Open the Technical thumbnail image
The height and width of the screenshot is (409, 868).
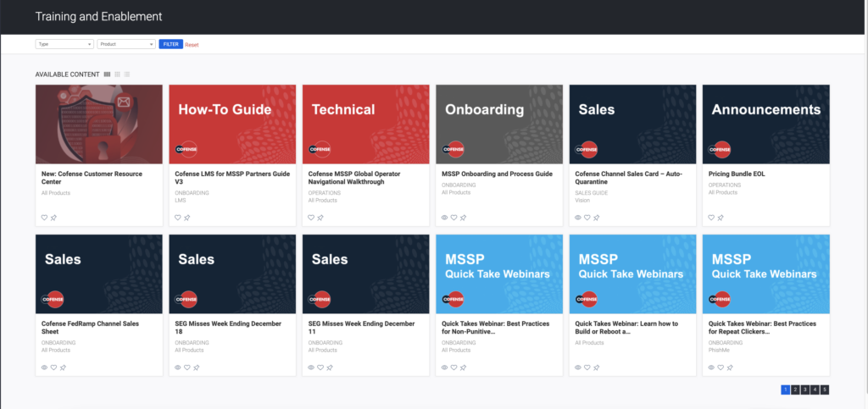[x=366, y=124]
